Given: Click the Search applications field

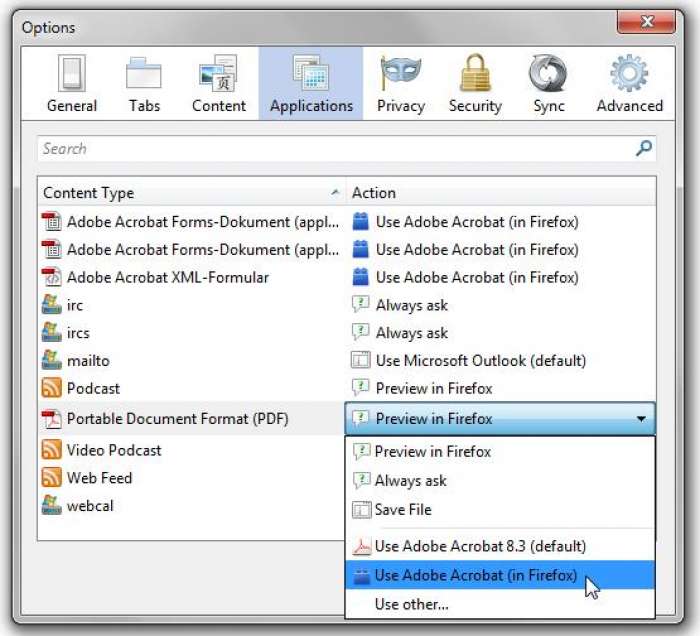Looking at the screenshot, I should point(346,149).
